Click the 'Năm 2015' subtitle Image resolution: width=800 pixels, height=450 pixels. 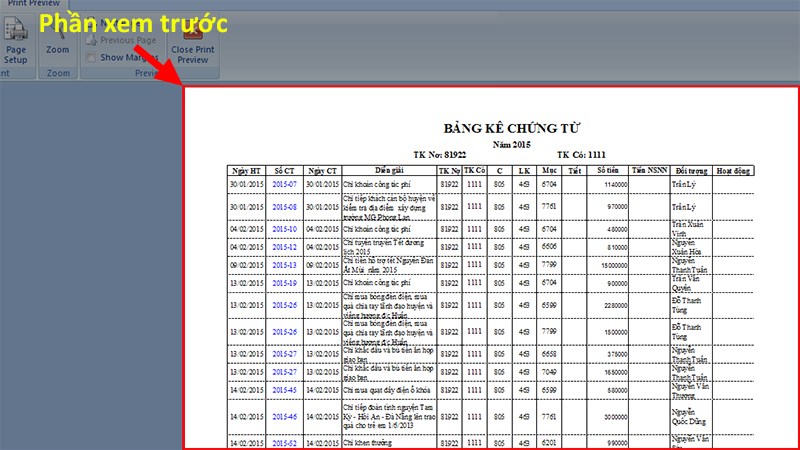(x=511, y=145)
